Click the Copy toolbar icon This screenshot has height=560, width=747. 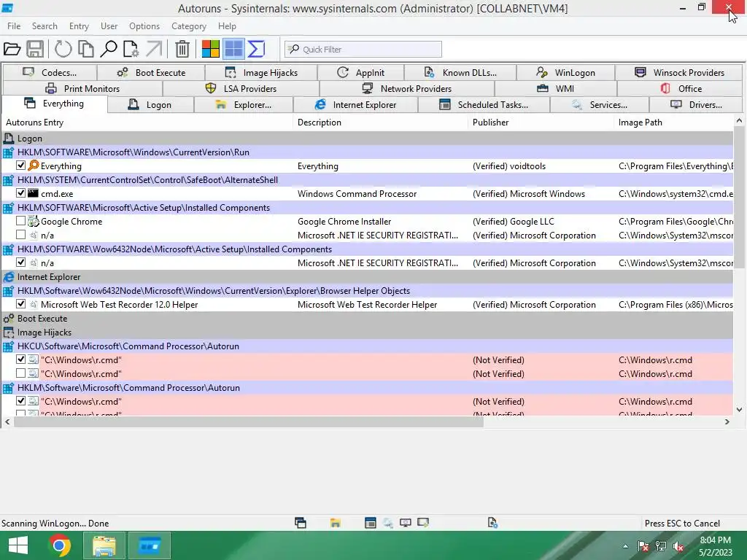click(86, 49)
